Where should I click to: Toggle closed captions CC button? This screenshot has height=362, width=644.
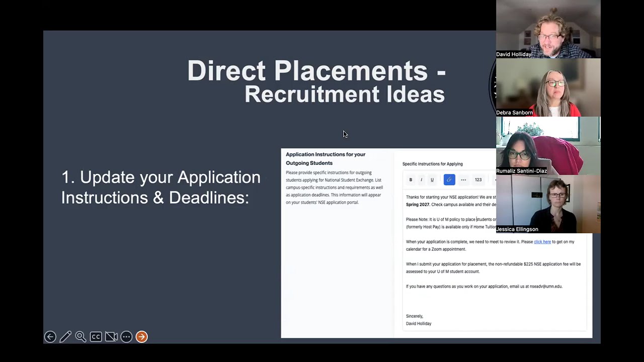tap(96, 337)
